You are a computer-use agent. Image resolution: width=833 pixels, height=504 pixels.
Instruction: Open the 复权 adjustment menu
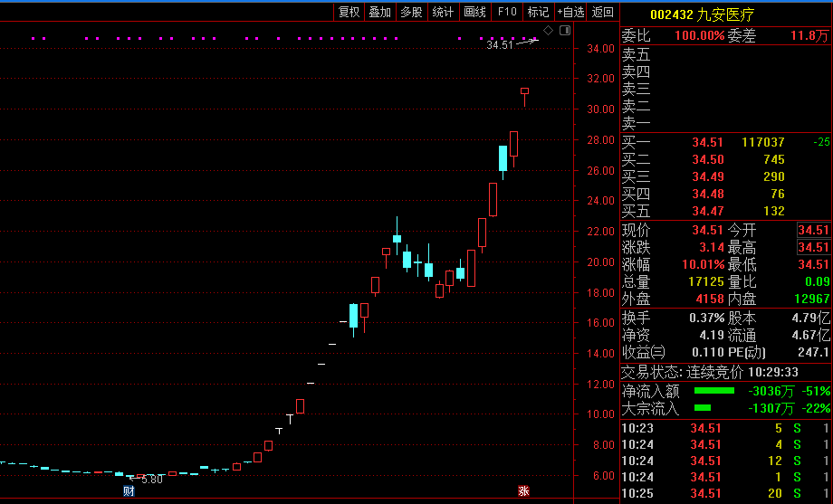tap(349, 12)
